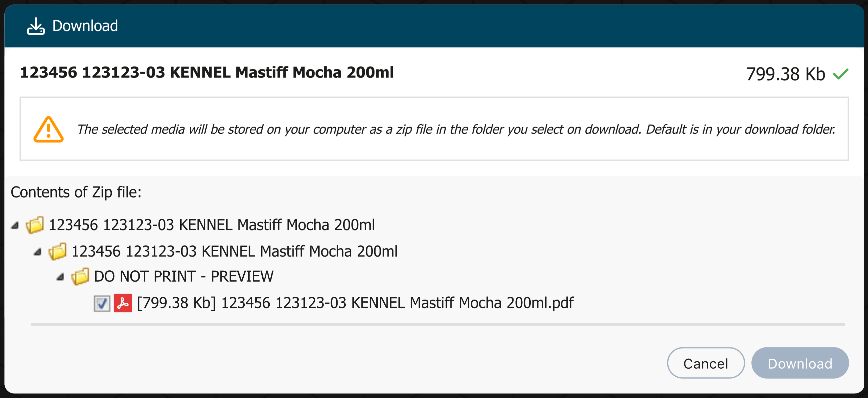The width and height of the screenshot is (868, 398).
Task: Uncheck the KENNEL Mastiff Mocha 200ml.pdf checkbox
Action: point(102,303)
